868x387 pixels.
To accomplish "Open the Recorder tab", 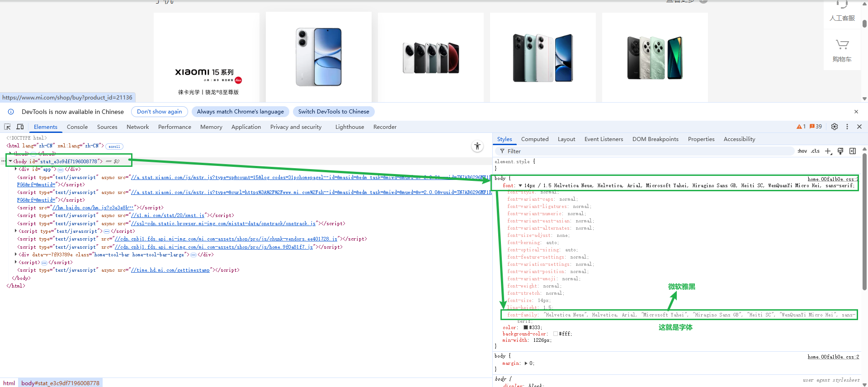I will coord(385,127).
